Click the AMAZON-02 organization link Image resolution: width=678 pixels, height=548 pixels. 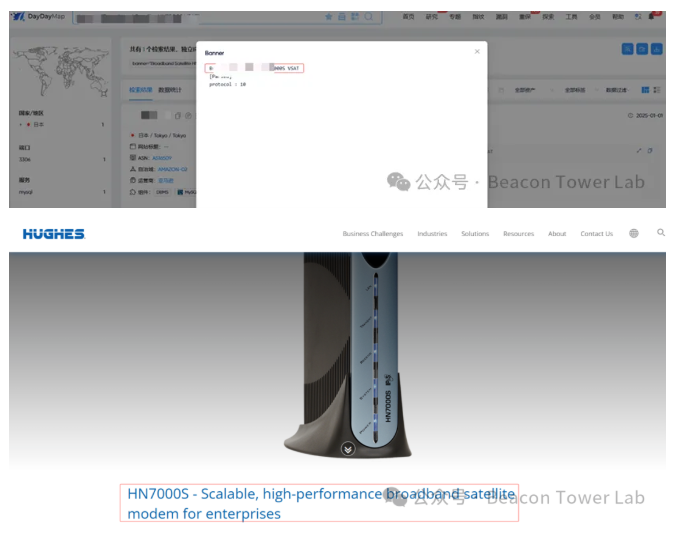pyautogui.click(x=172, y=170)
